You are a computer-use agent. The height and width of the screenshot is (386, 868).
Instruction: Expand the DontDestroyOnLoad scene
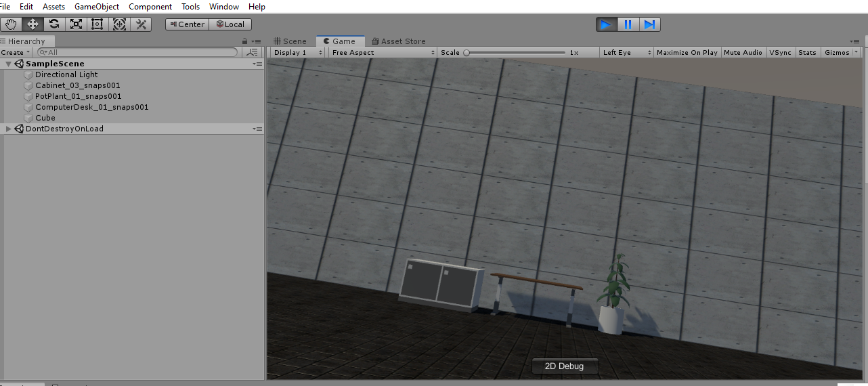pyautogui.click(x=8, y=129)
